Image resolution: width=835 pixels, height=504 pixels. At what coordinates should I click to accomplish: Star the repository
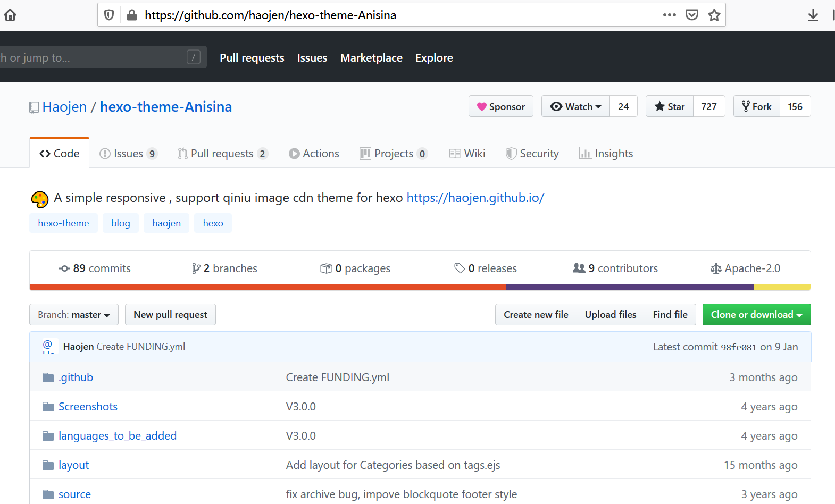670,106
